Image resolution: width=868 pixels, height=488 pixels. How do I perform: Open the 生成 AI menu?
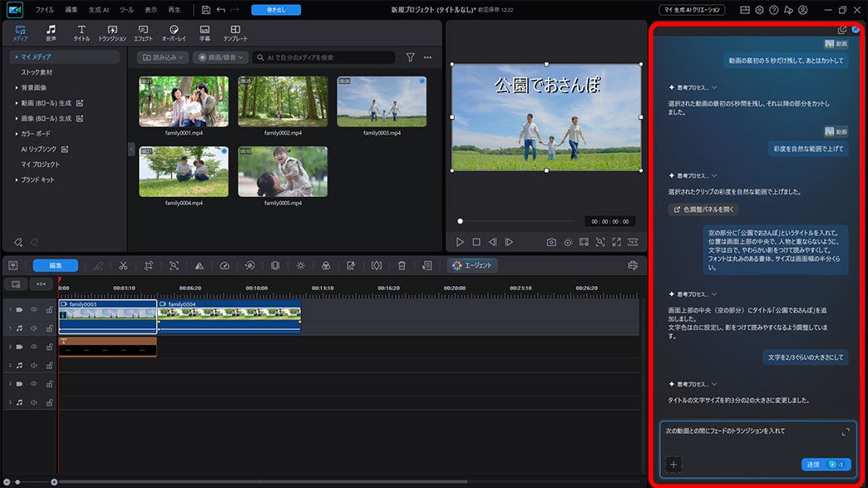[x=99, y=10]
